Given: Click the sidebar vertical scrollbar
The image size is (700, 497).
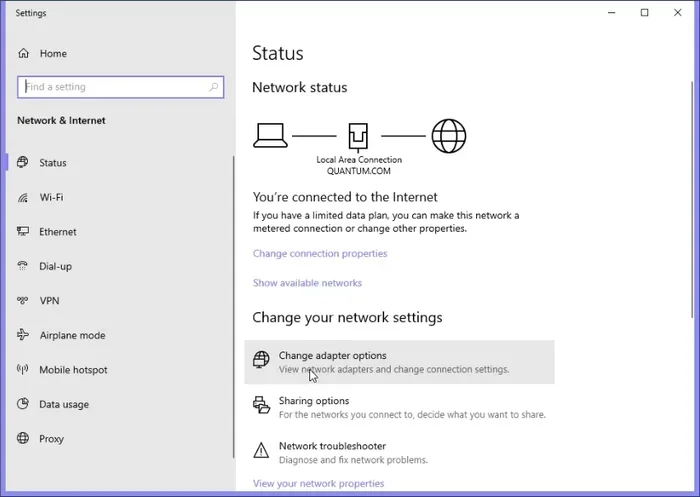Looking at the screenshot, I should click(233, 307).
